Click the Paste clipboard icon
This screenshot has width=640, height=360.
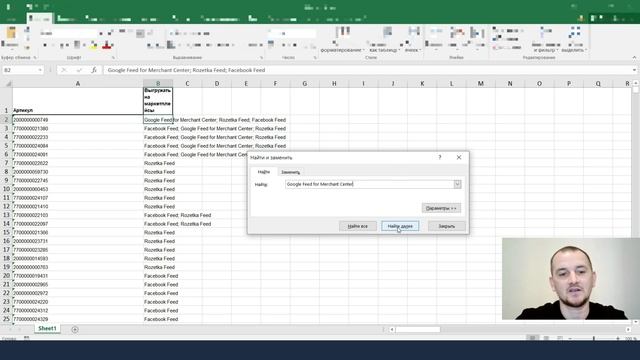point(11,33)
